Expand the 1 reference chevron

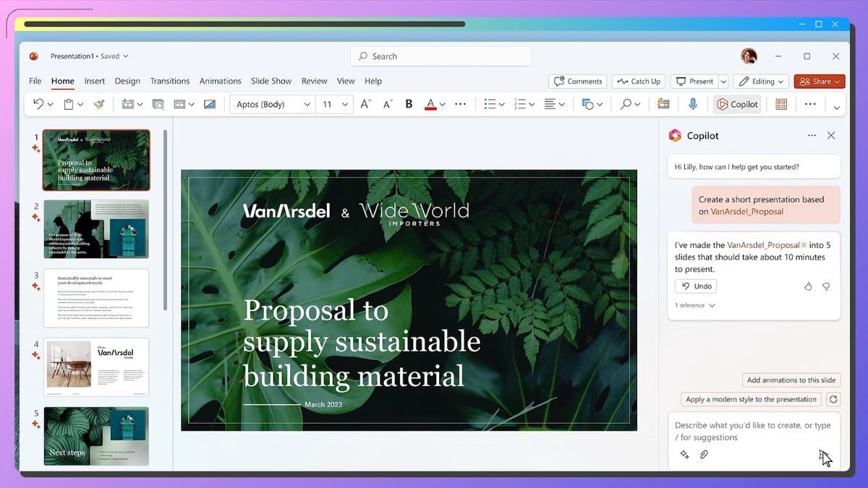[x=712, y=306]
